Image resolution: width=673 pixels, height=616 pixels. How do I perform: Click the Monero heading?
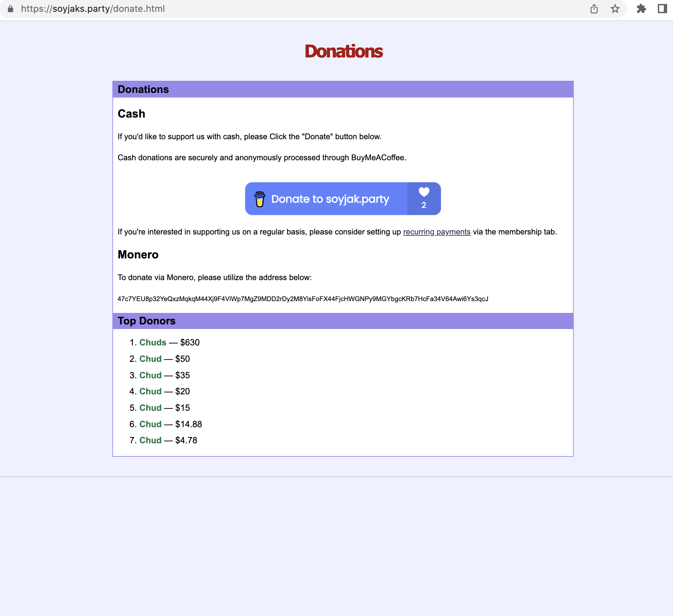(x=138, y=254)
